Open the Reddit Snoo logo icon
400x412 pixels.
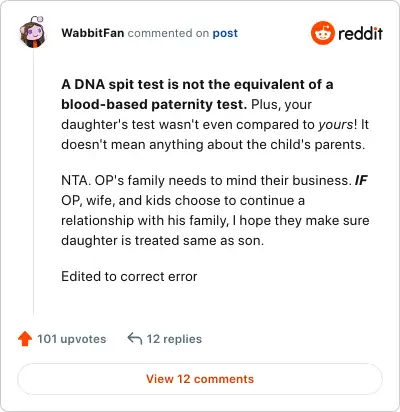pos(322,33)
